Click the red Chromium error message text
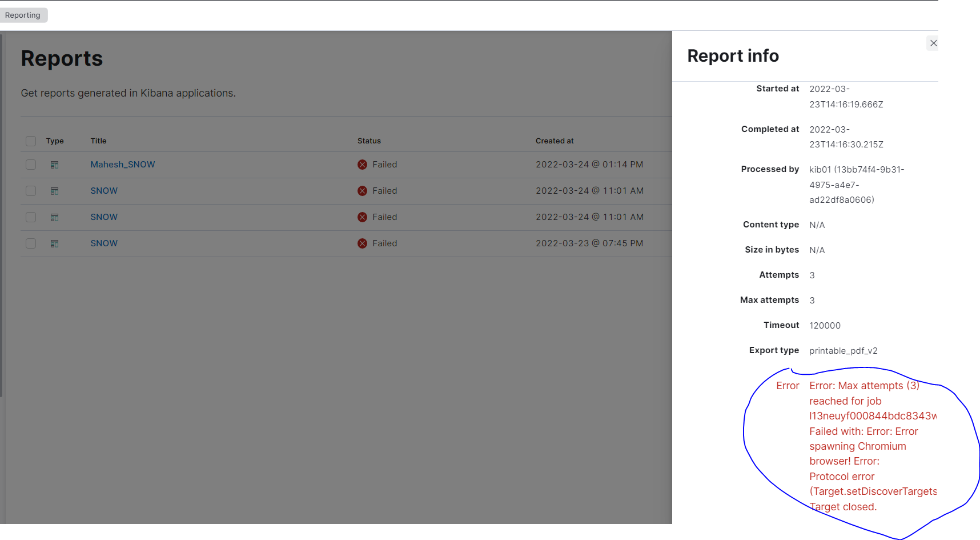Viewport: 980px width, 540px height. [x=873, y=446]
